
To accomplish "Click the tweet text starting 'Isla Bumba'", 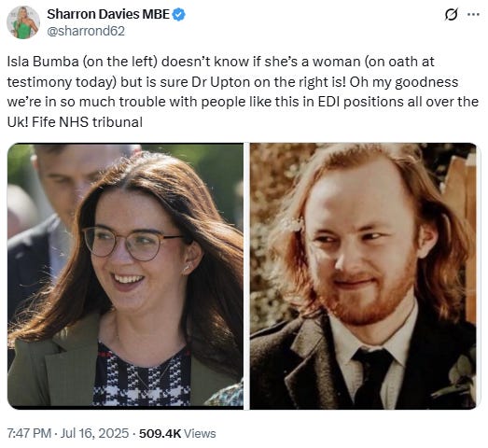I will 243,91.
